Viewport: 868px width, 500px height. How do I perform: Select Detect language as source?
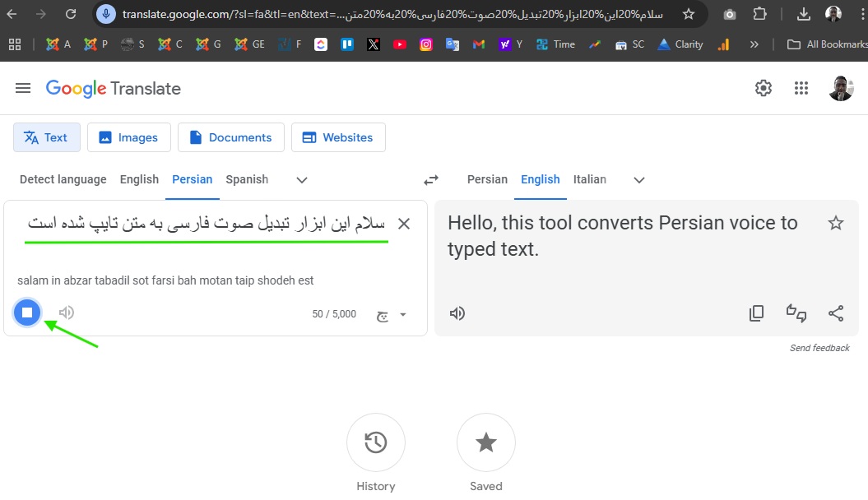click(x=63, y=179)
